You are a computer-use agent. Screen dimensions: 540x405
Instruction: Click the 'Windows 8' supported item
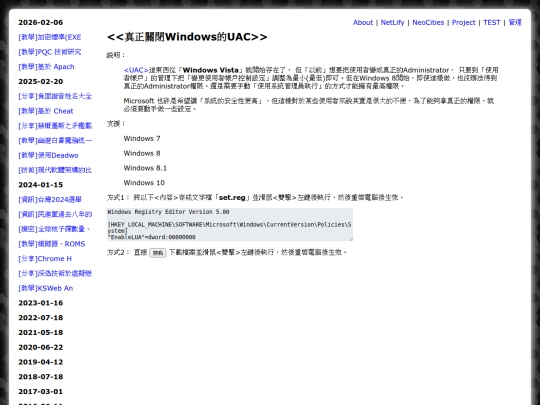(142, 153)
